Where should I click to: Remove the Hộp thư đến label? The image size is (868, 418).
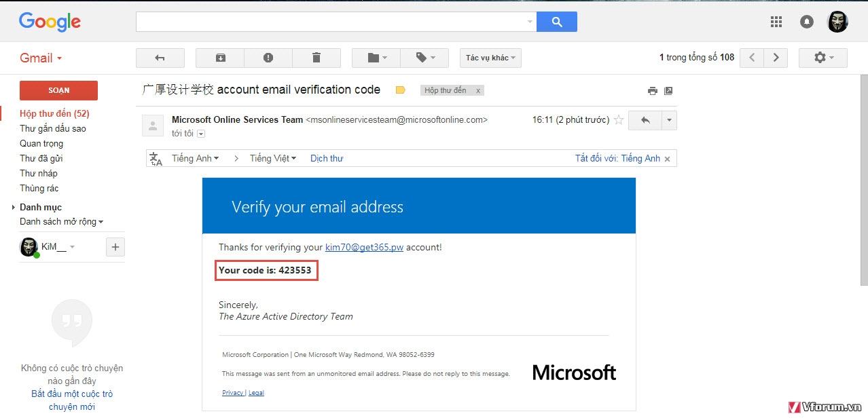(x=478, y=90)
